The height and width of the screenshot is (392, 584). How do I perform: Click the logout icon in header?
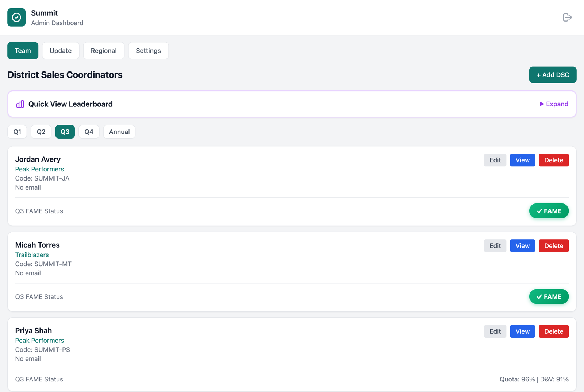click(x=567, y=18)
